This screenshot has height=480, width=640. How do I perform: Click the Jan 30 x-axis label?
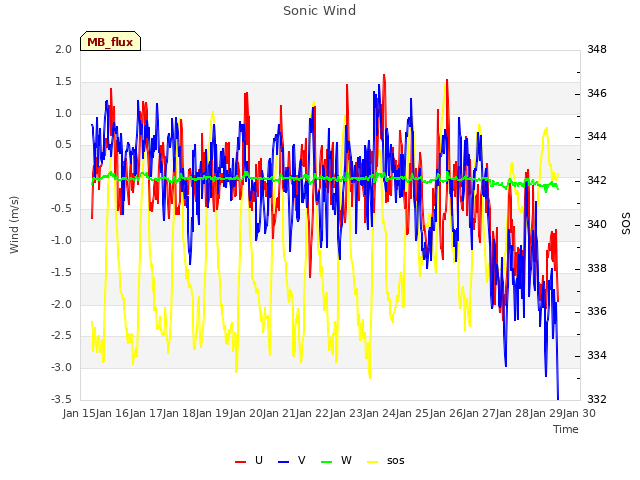(x=579, y=413)
